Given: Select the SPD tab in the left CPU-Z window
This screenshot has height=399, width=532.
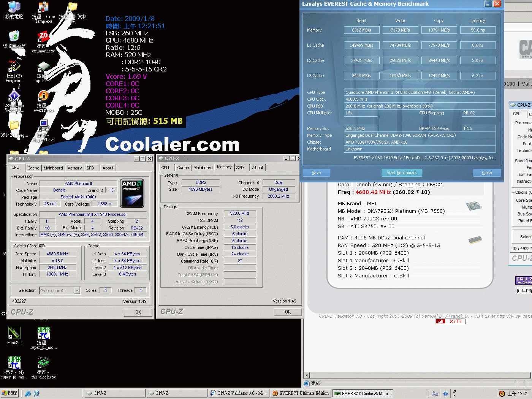Looking at the screenshot, I should [x=90, y=168].
